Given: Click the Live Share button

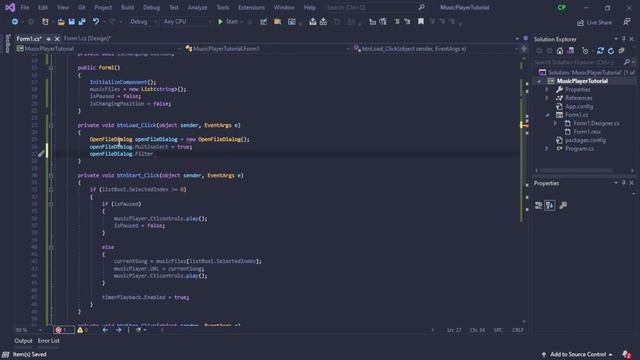Looking at the screenshot, I should click(x=594, y=23).
